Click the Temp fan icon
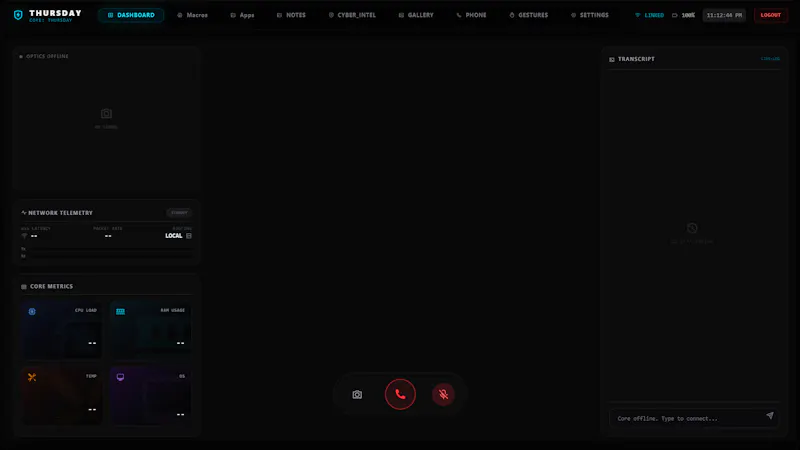Screen dimensions: 800x450 (x=32, y=377)
